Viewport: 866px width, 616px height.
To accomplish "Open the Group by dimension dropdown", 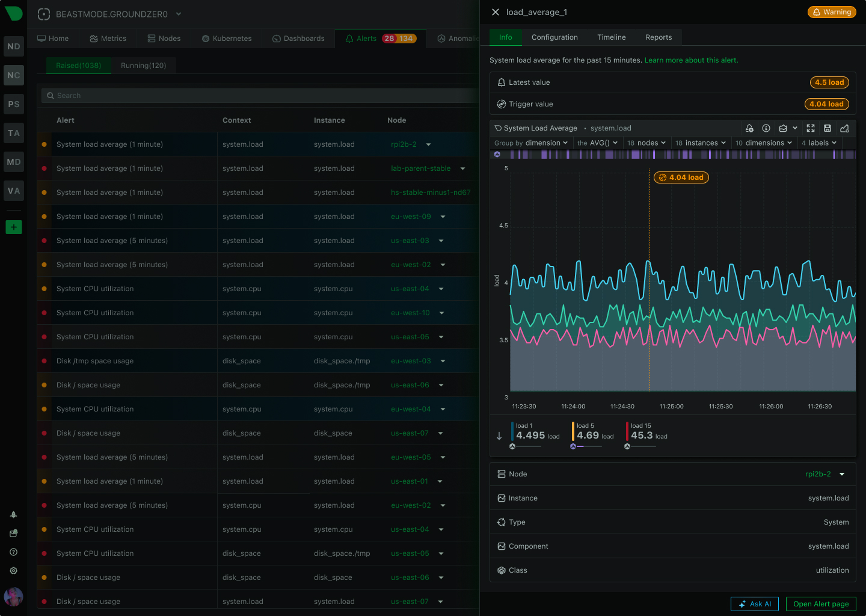I will pyautogui.click(x=531, y=143).
